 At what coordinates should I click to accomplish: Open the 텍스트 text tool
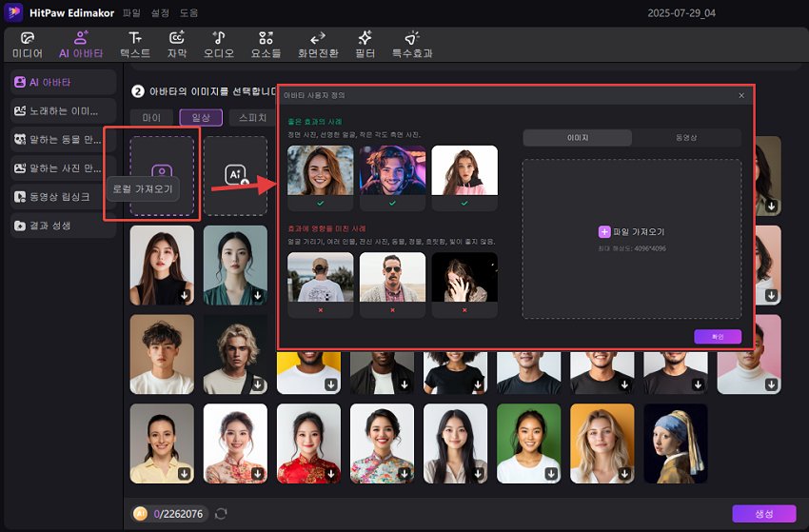coord(135,45)
